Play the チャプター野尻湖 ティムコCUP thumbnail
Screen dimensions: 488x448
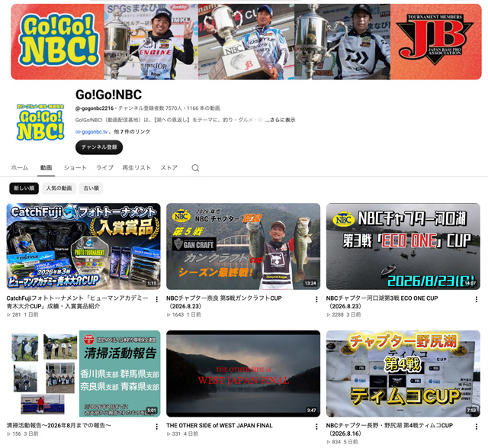tap(403, 373)
